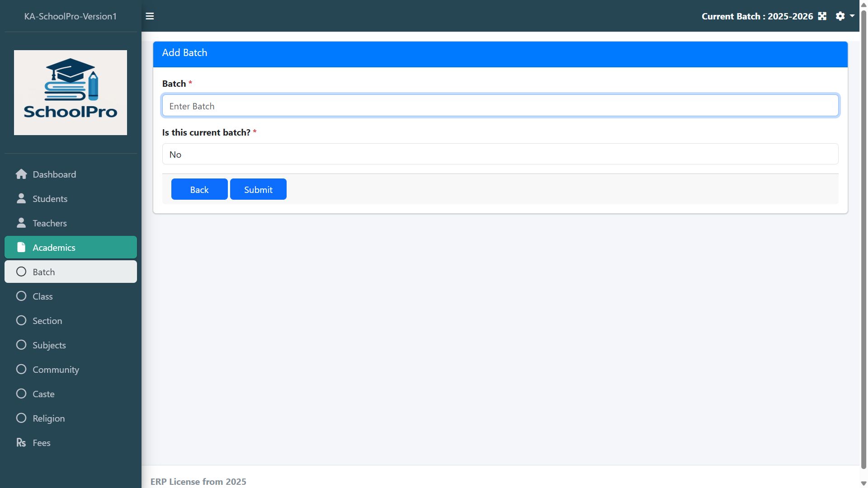868x488 pixels.
Task: Open the Subjects menu item
Action: click(49, 345)
